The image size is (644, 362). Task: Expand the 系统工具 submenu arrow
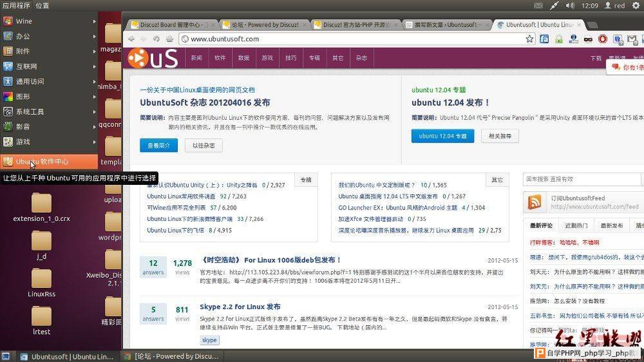coord(95,111)
